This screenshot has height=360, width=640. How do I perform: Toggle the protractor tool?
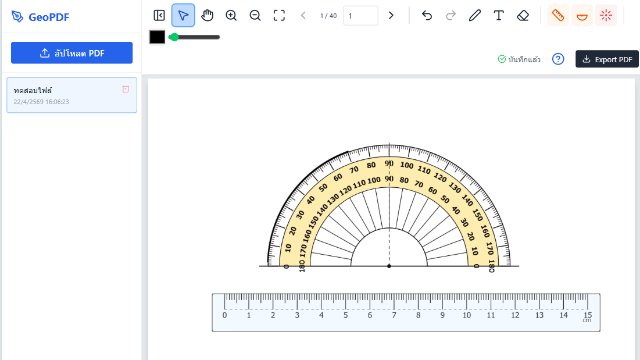click(x=582, y=16)
